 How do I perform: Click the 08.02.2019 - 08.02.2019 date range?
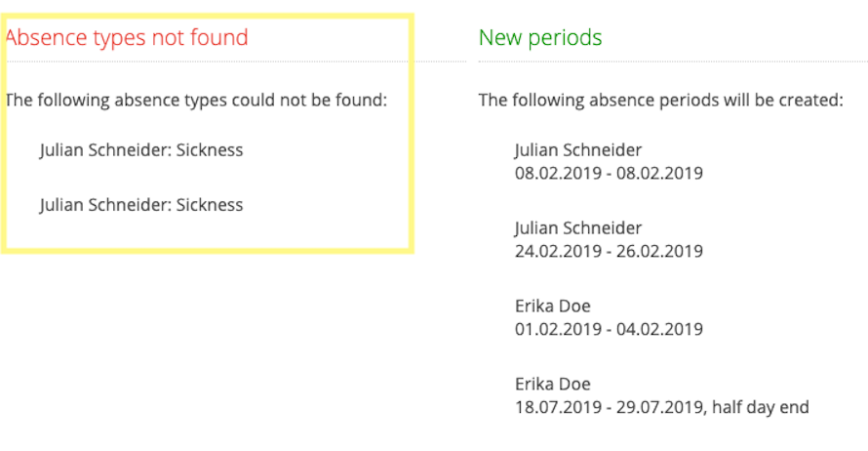[x=609, y=174]
